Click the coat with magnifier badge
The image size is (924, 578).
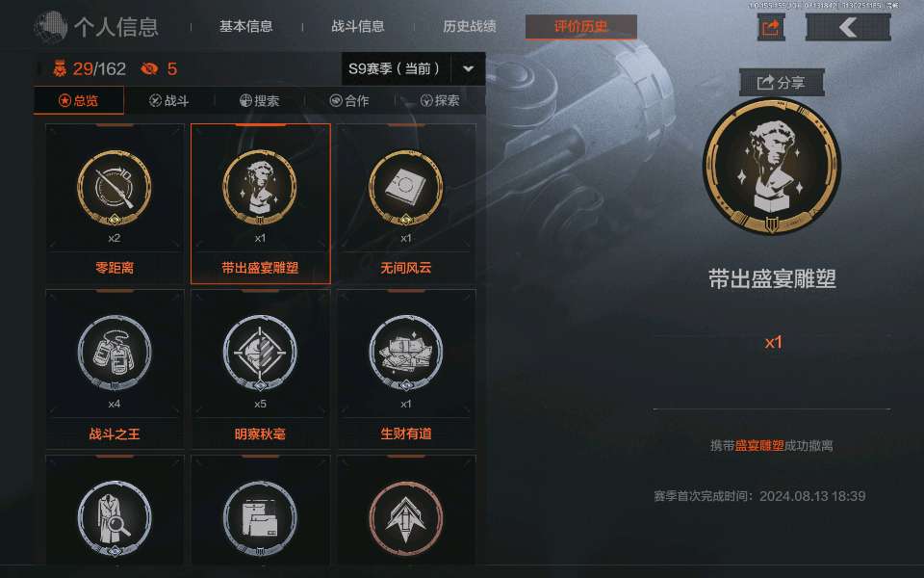click(115, 519)
